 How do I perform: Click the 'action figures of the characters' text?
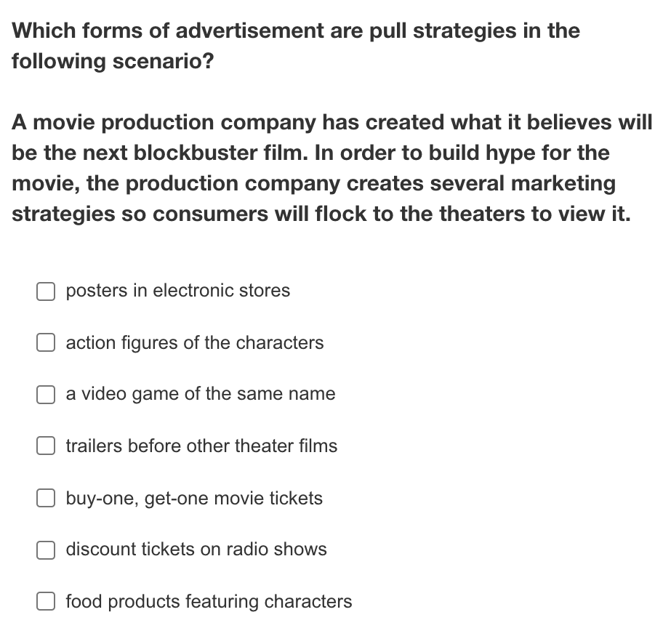pos(194,342)
